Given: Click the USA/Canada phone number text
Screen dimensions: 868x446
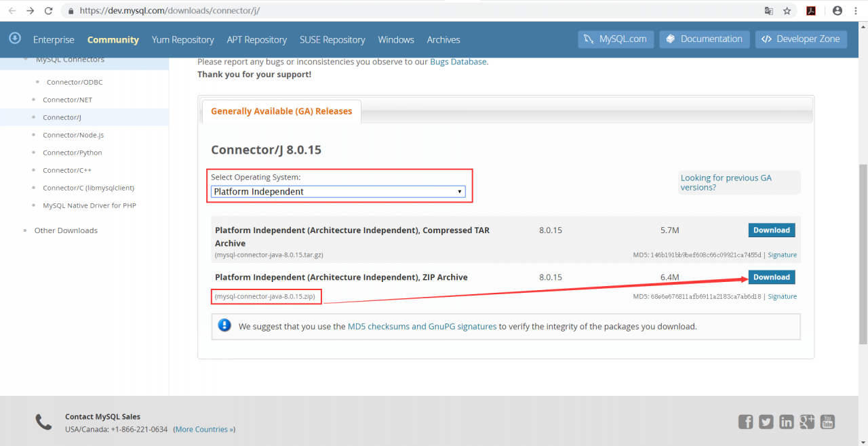Looking at the screenshot, I should tap(116, 429).
